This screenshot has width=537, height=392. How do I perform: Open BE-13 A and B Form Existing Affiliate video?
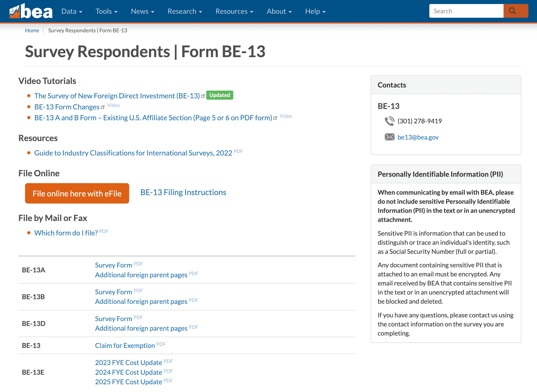coord(153,118)
